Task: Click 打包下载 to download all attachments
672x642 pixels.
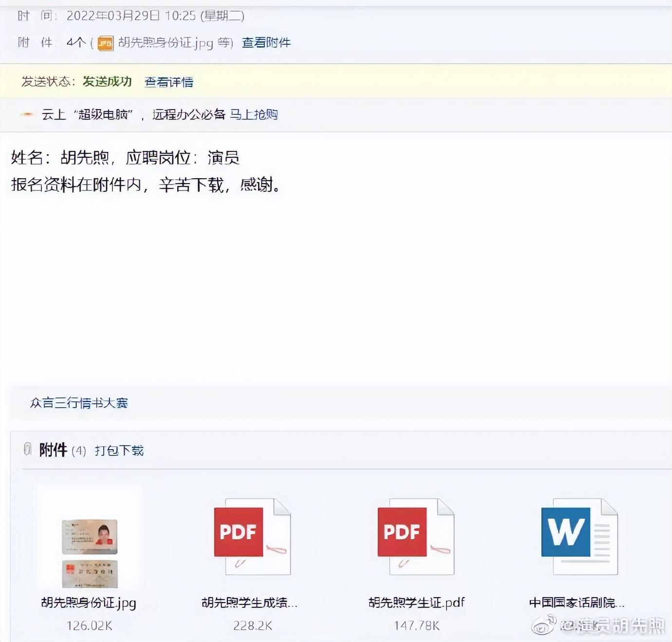Action: (118, 451)
